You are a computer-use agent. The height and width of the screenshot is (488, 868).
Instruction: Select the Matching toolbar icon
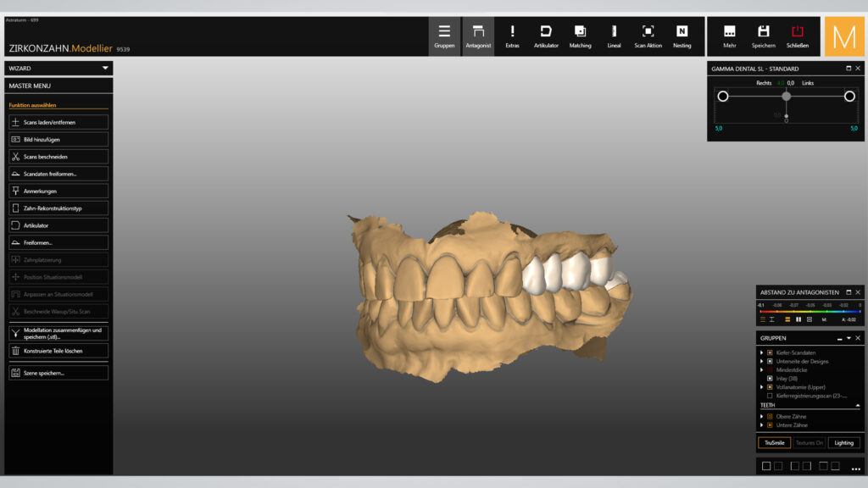click(580, 36)
